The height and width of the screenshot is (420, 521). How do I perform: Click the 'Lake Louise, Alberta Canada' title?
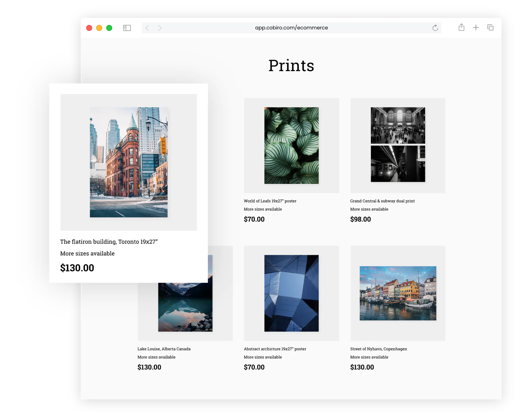tap(164, 349)
